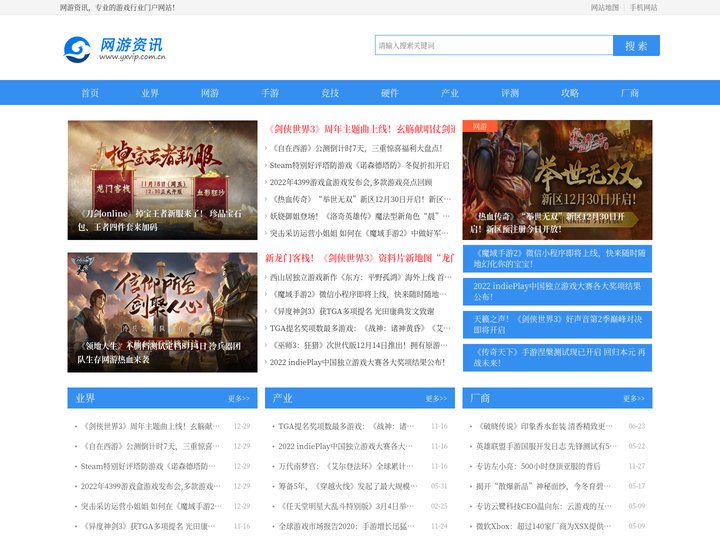The width and height of the screenshot is (720, 540).
Task: Open 厂商 item 揭开"散爆新品"神秘面纱
Action: click(x=544, y=486)
